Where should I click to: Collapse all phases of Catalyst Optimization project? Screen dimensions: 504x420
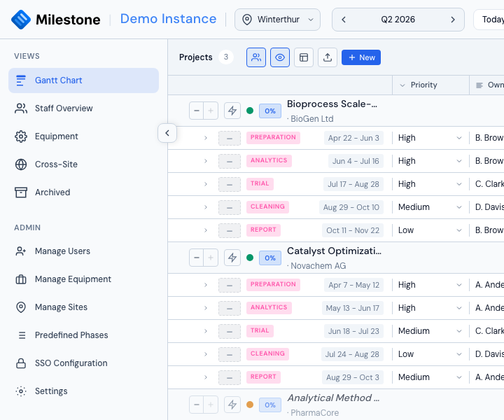coord(197,258)
